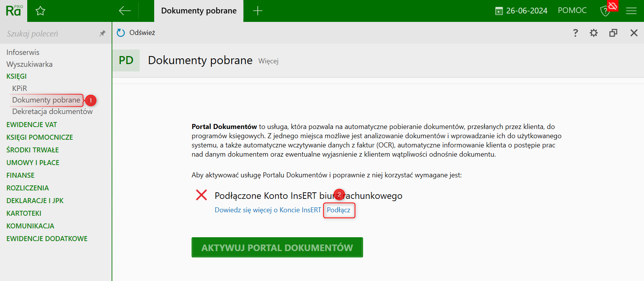Click the Ra PRO logo icon
The height and width of the screenshot is (281, 644).
click(14, 10)
